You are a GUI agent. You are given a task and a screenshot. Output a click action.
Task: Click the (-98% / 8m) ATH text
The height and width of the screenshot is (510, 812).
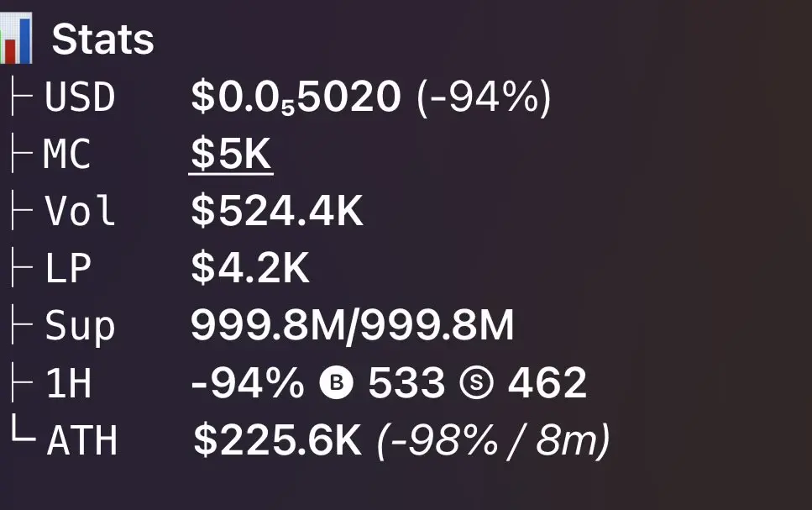494,441
